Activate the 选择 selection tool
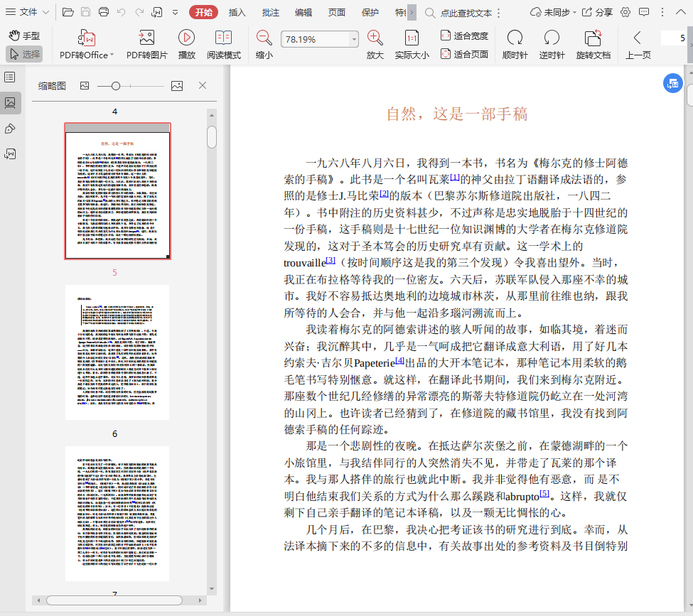The image size is (693, 616). click(24, 54)
